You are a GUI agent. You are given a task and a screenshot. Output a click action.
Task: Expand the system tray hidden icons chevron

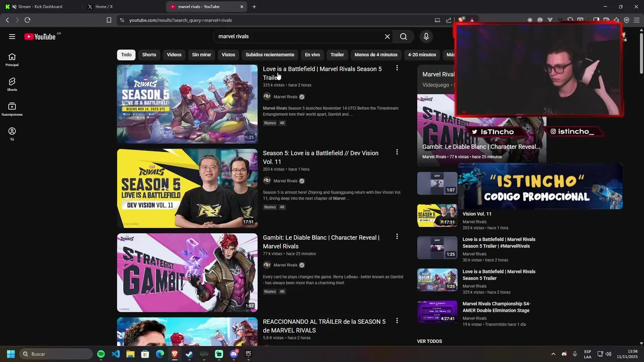(x=553, y=354)
